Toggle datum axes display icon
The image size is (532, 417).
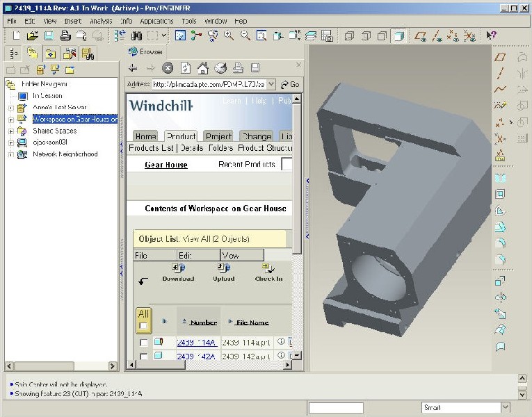(x=437, y=35)
